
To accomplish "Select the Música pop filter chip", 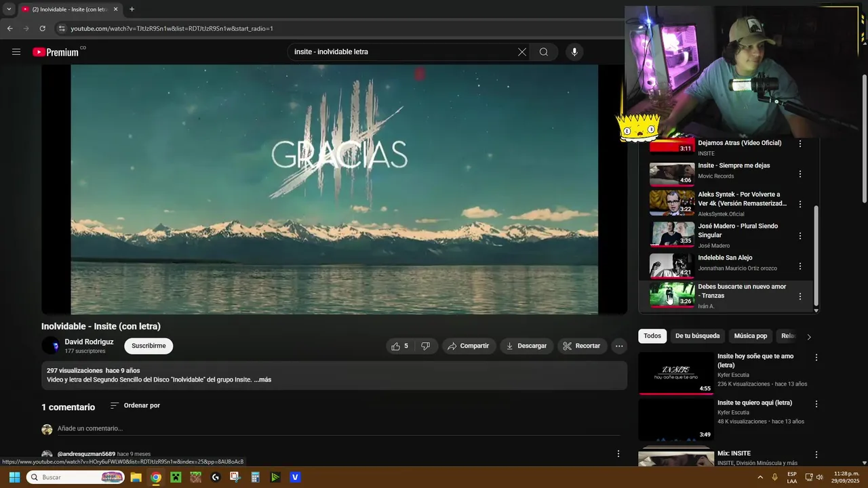I will tap(750, 336).
